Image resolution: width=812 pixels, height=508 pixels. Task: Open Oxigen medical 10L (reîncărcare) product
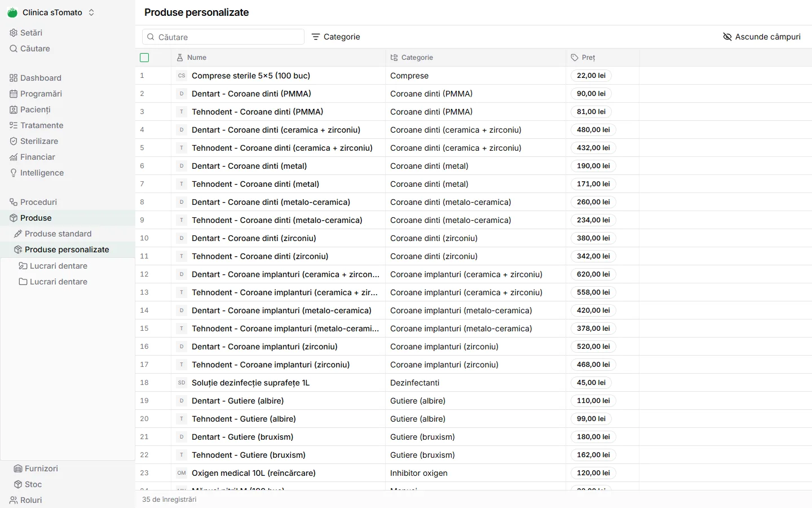(x=254, y=473)
